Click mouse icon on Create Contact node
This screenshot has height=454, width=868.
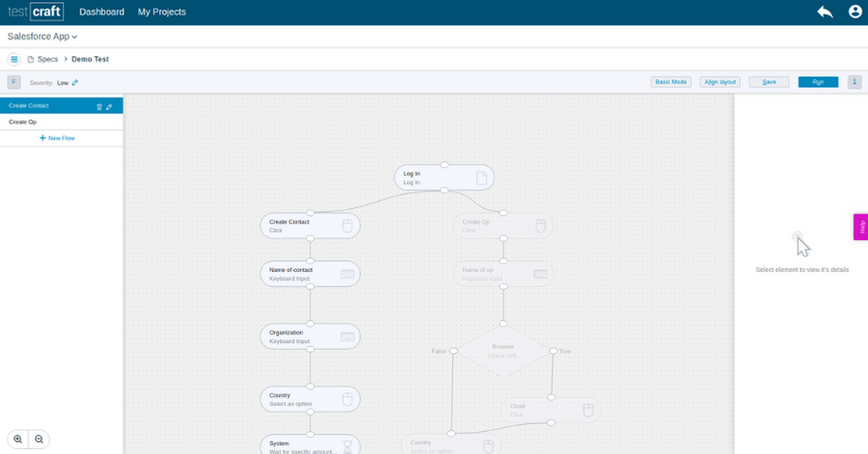347,226
